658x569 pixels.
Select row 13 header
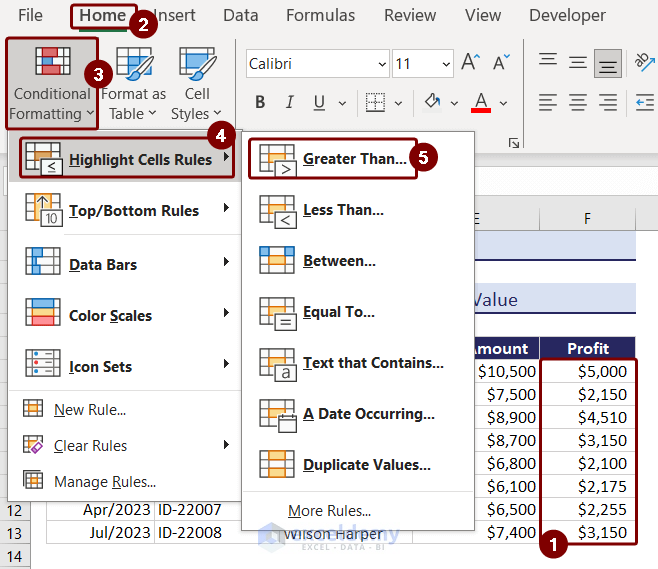click(15, 533)
